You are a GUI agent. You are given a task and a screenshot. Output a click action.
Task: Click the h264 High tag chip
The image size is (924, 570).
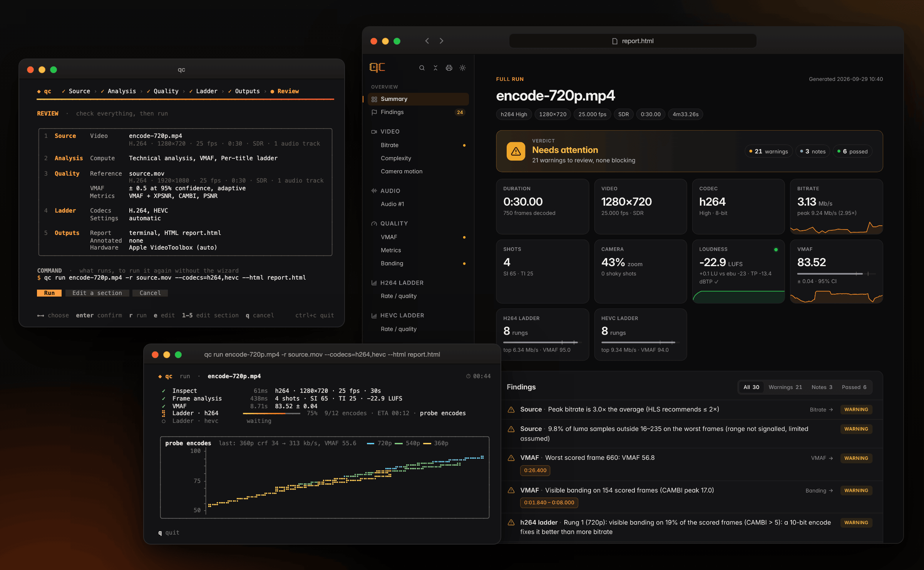pos(514,114)
